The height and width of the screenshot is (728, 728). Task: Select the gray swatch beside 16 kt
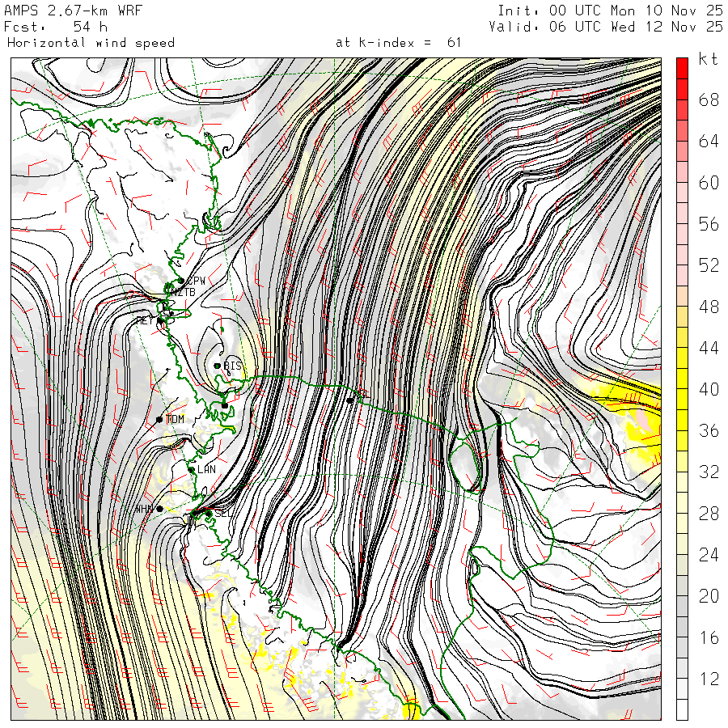682,627
